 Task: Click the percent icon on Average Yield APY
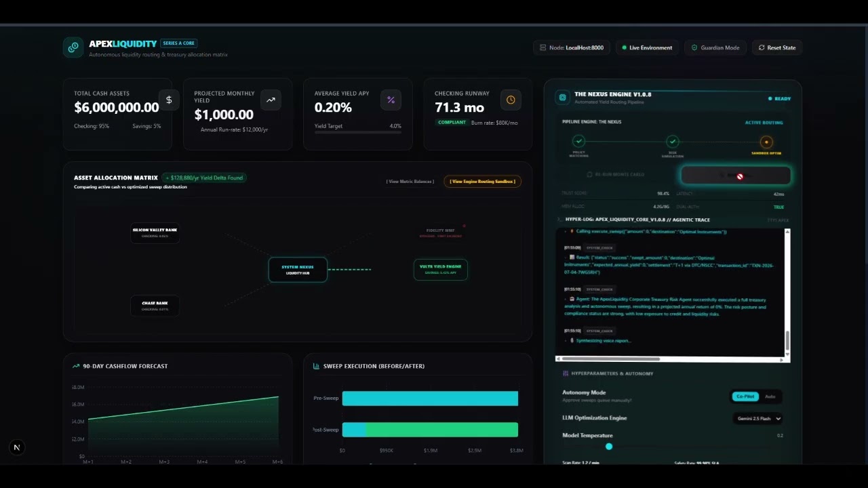(x=391, y=100)
